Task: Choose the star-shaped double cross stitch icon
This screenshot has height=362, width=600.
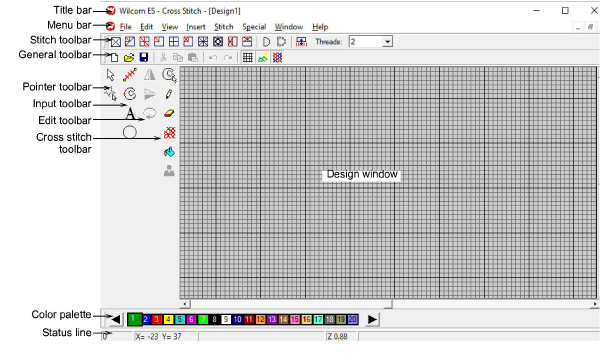Action: tap(203, 42)
